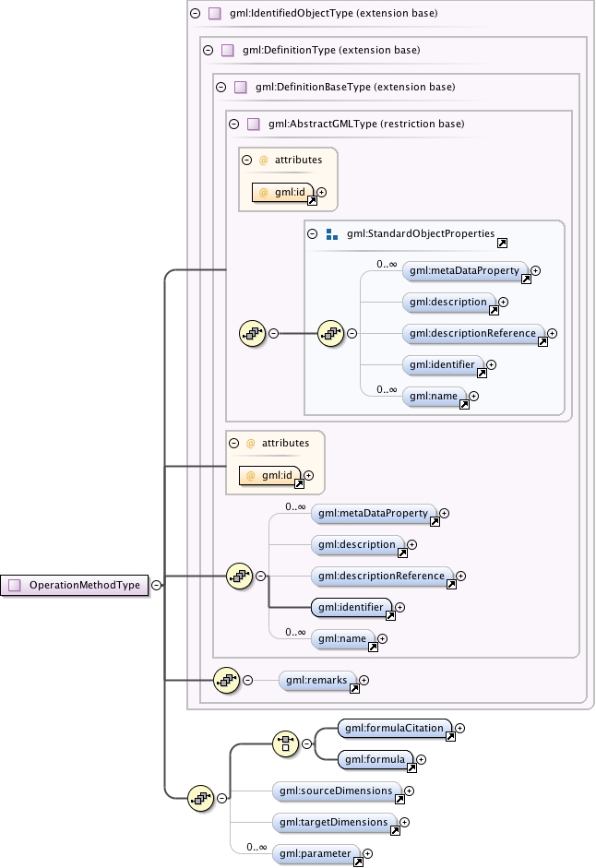
Task: Expand the gml:remarks element
Action: point(364,681)
